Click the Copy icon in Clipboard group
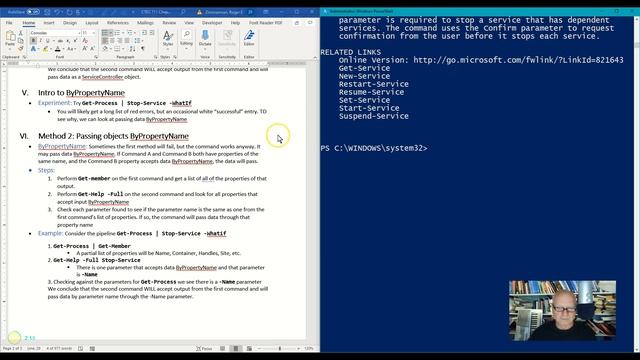This screenshot has height=360, width=640. (21, 41)
